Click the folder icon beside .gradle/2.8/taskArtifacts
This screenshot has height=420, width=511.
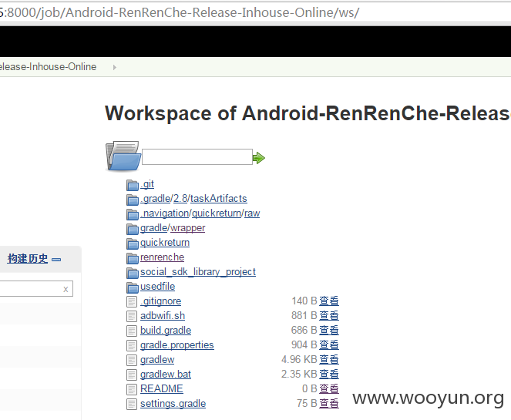(133, 200)
